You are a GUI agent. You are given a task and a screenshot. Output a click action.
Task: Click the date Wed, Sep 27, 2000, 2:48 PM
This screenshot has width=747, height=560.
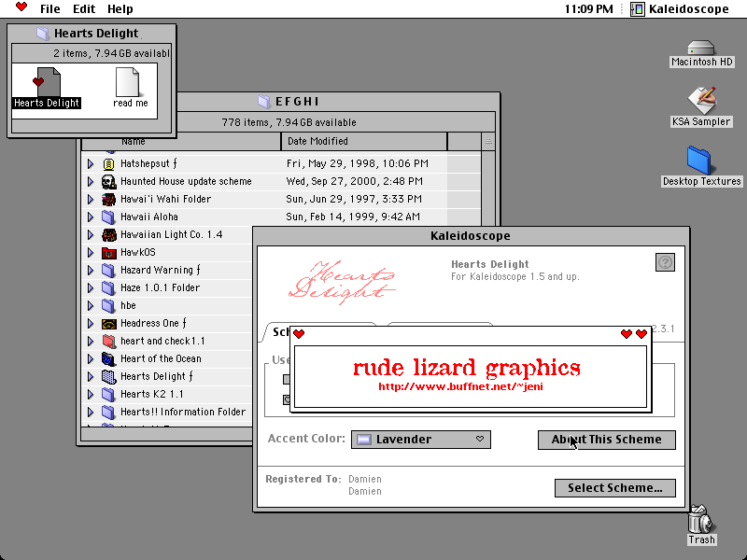[x=355, y=181]
